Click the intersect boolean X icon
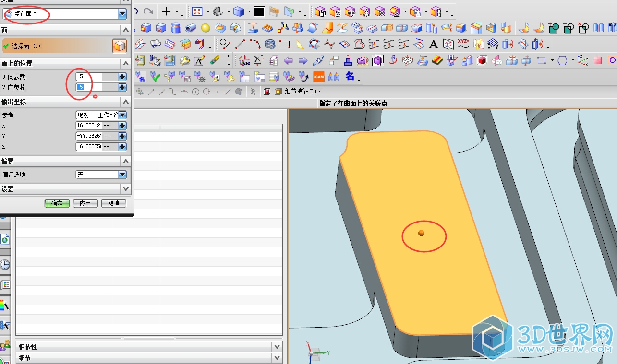The height and width of the screenshot is (364, 617). pos(583,28)
